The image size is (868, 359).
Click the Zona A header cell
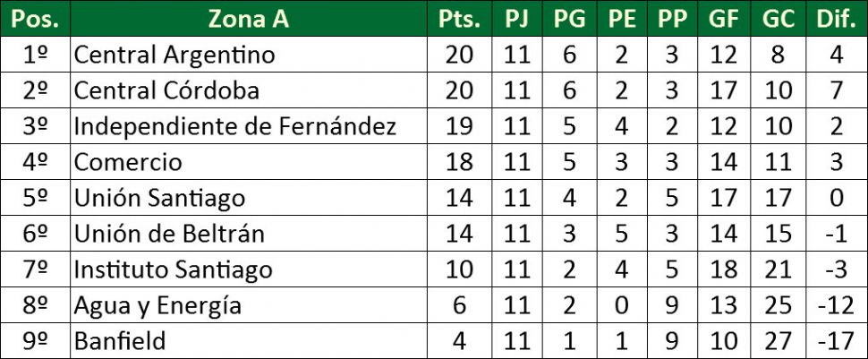pos(248,19)
